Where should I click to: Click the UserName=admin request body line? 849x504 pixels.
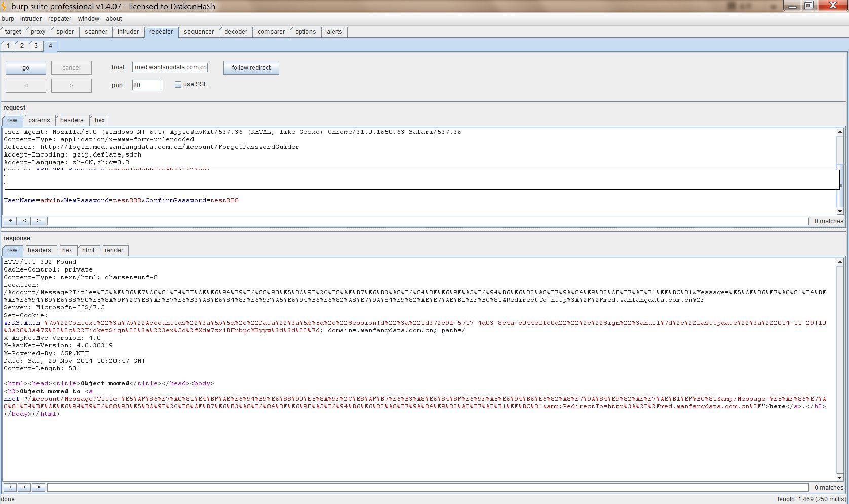click(x=121, y=200)
